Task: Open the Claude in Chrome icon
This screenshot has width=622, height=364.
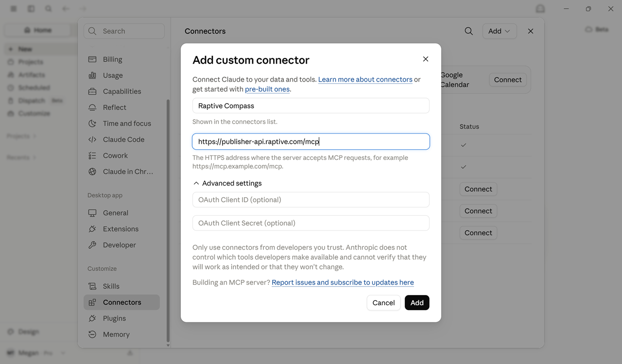Action: [92, 172]
